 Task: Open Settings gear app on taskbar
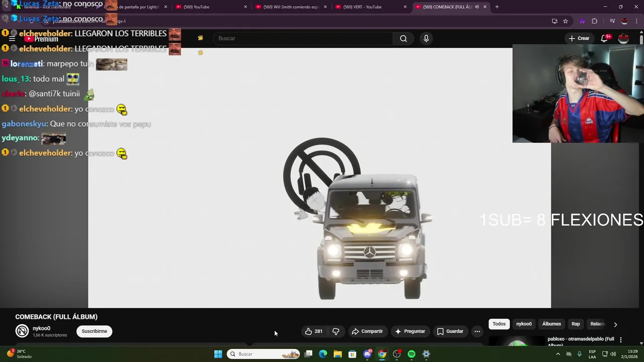tap(426, 354)
